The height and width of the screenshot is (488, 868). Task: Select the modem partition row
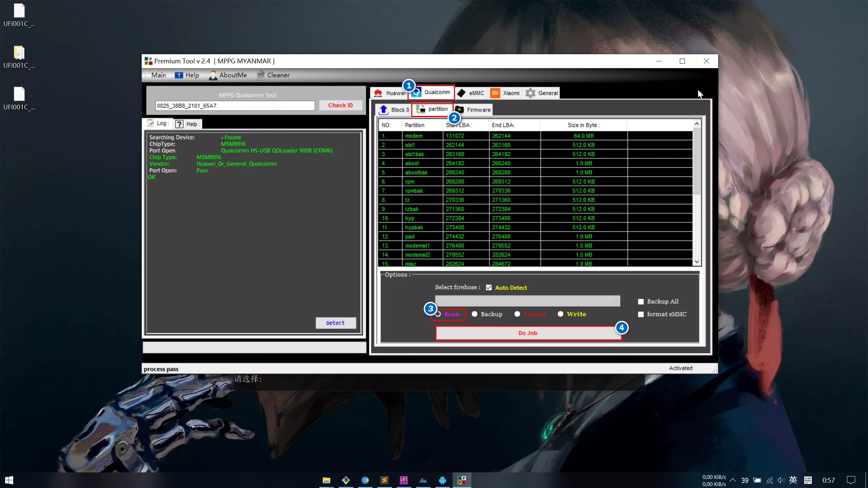point(536,136)
